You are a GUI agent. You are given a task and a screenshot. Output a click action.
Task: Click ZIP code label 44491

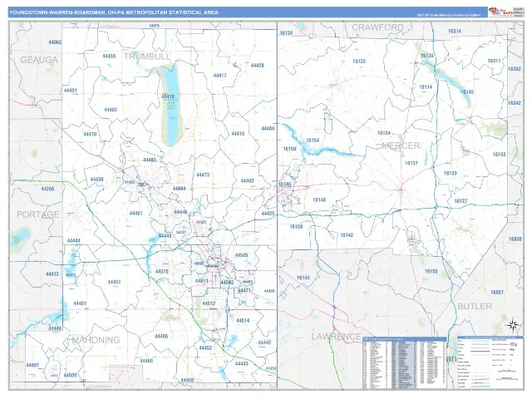tap(70, 91)
